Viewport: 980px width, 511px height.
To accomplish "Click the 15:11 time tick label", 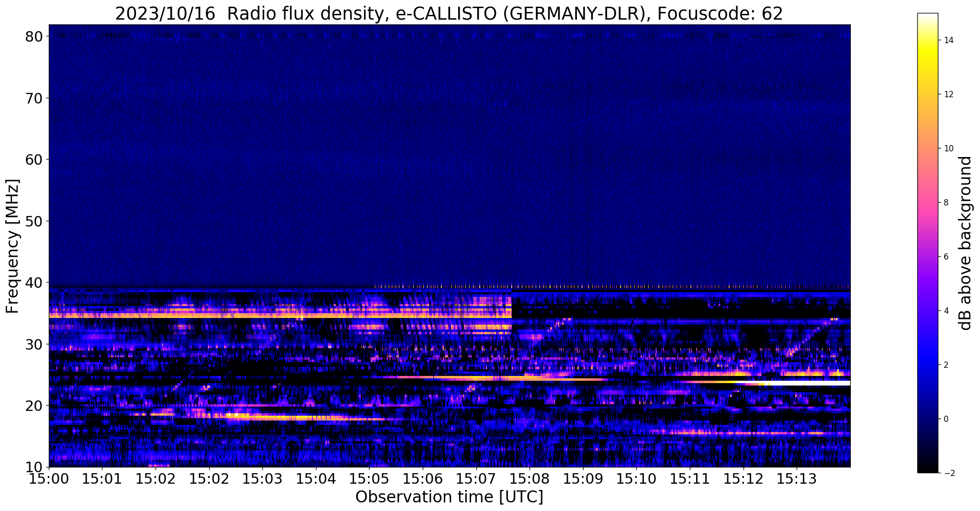I will [690, 479].
